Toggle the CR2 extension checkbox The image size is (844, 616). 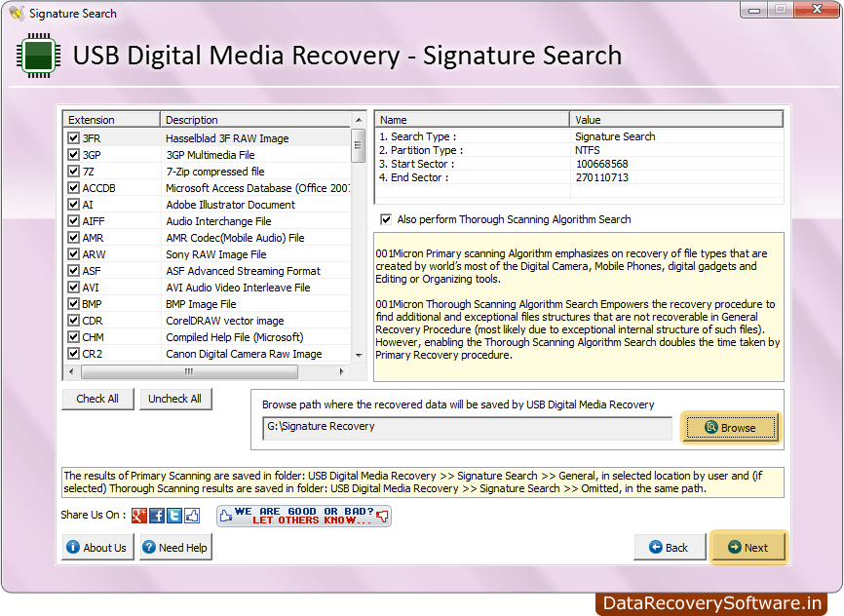tap(74, 353)
